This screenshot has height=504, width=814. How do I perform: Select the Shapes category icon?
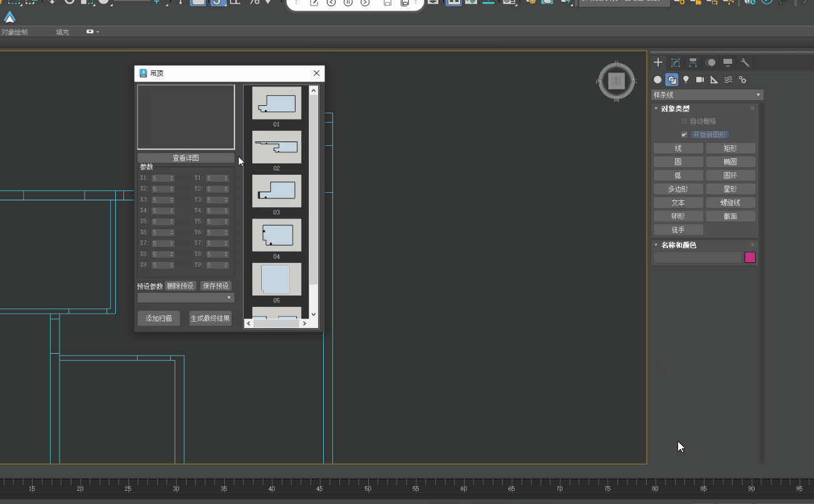672,80
